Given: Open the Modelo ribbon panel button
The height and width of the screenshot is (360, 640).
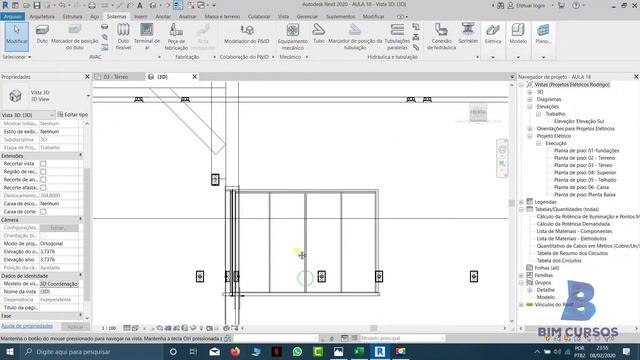Looking at the screenshot, I should click(518, 34).
